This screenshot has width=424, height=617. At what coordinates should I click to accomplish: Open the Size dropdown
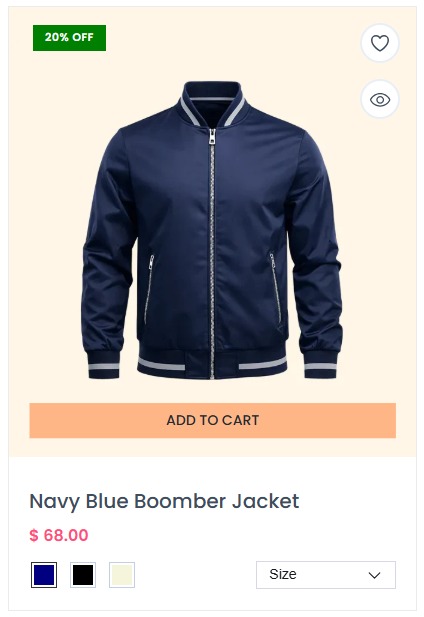[326, 575]
